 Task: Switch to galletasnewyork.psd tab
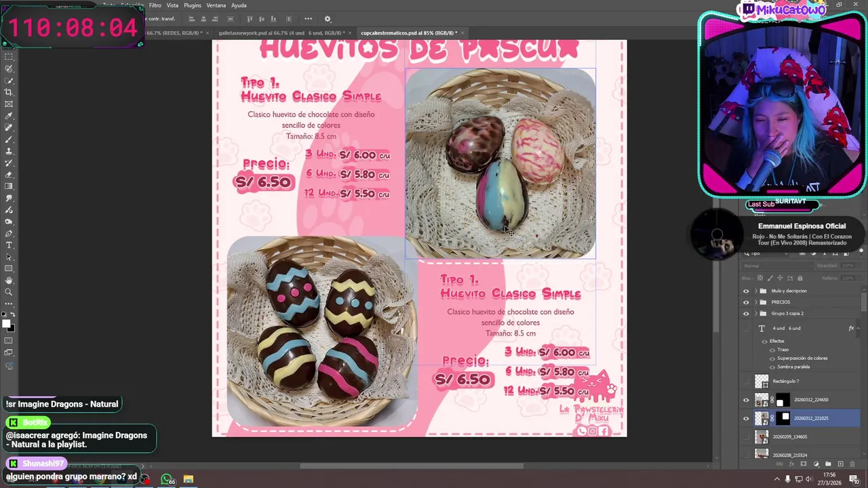point(281,33)
